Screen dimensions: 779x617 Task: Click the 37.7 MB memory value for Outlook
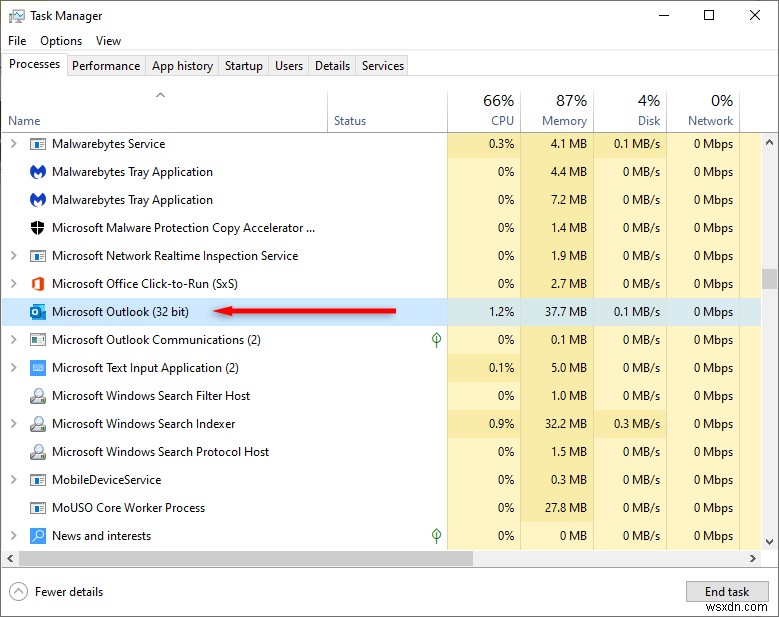click(x=566, y=312)
